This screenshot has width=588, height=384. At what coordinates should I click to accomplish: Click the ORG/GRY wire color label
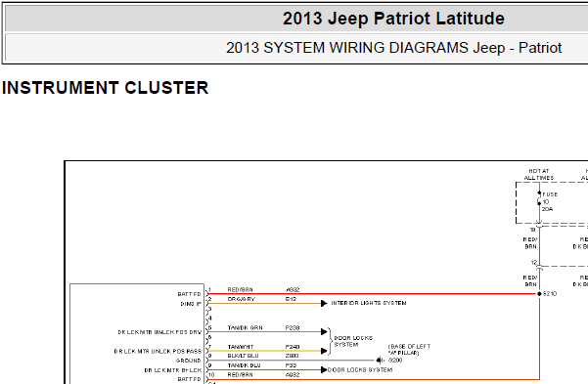(241, 299)
